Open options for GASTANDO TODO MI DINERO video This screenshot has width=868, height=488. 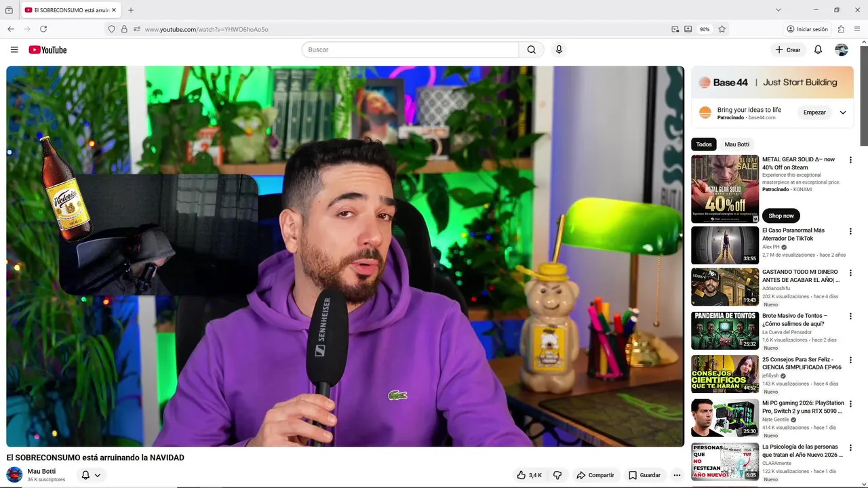[850, 272]
